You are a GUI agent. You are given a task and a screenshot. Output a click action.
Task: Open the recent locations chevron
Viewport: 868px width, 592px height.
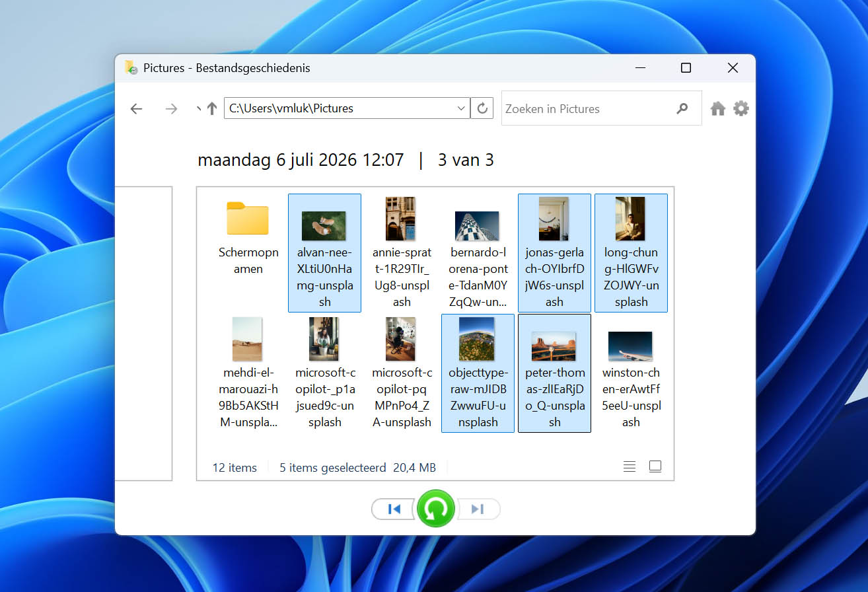[x=199, y=108]
